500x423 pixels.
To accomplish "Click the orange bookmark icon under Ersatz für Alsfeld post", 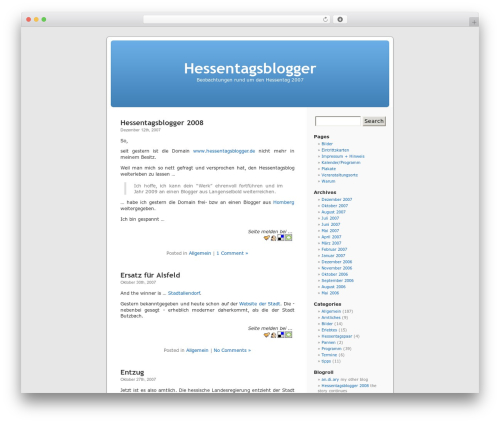I will pyautogui.click(x=266, y=335).
